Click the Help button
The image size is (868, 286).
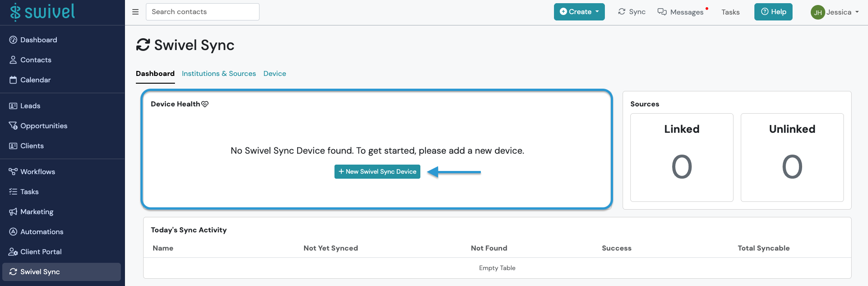pos(773,12)
